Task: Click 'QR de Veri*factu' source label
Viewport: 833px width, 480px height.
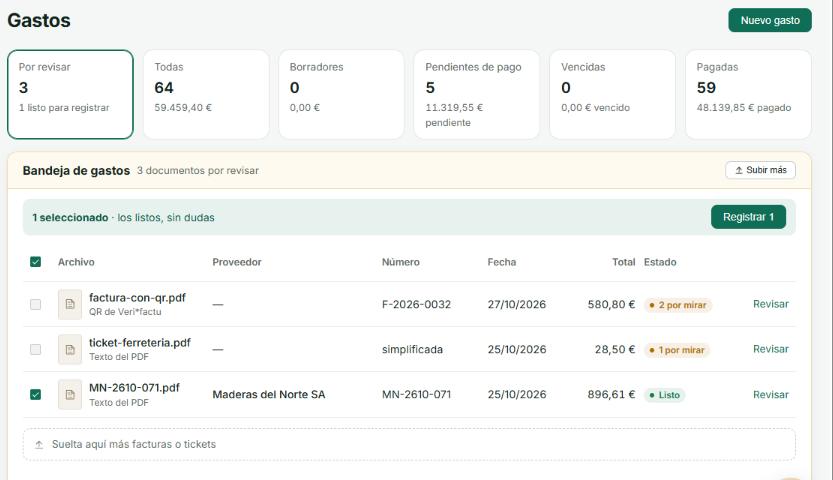Action: (125, 312)
